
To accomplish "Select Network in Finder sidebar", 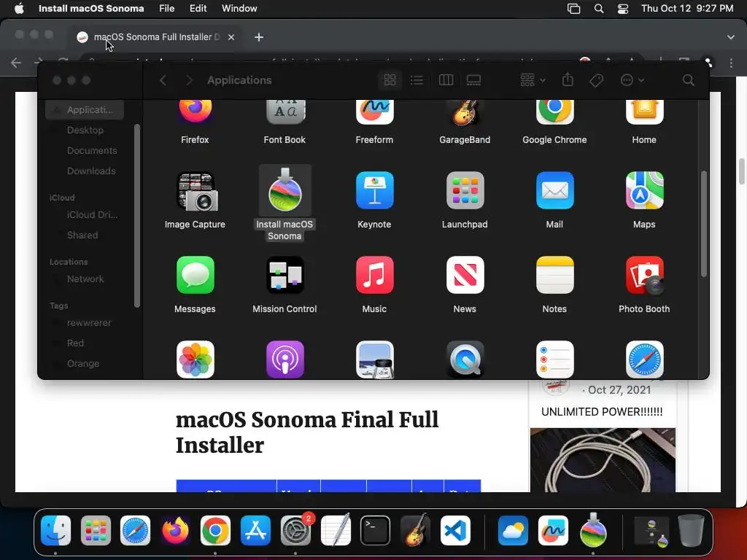I will coord(85,279).
